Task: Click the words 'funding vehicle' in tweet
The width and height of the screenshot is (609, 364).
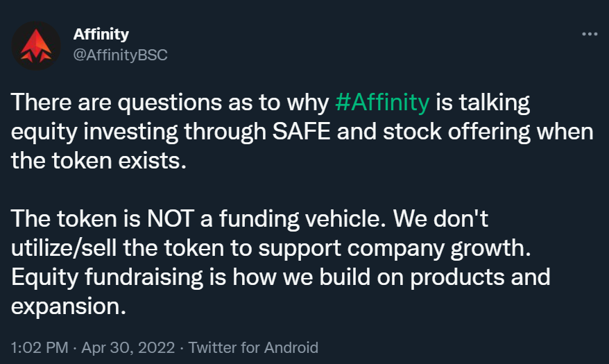Action: tap(300, 218)
